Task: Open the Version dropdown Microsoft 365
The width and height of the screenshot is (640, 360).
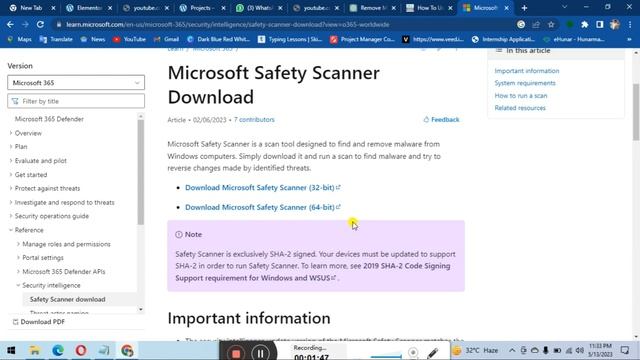Action: pos(76,82)
